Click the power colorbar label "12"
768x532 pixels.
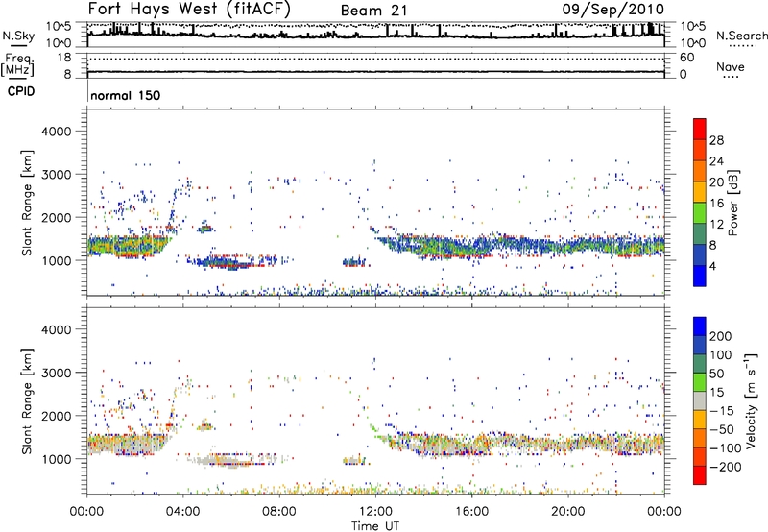click(x=716, y=225)
